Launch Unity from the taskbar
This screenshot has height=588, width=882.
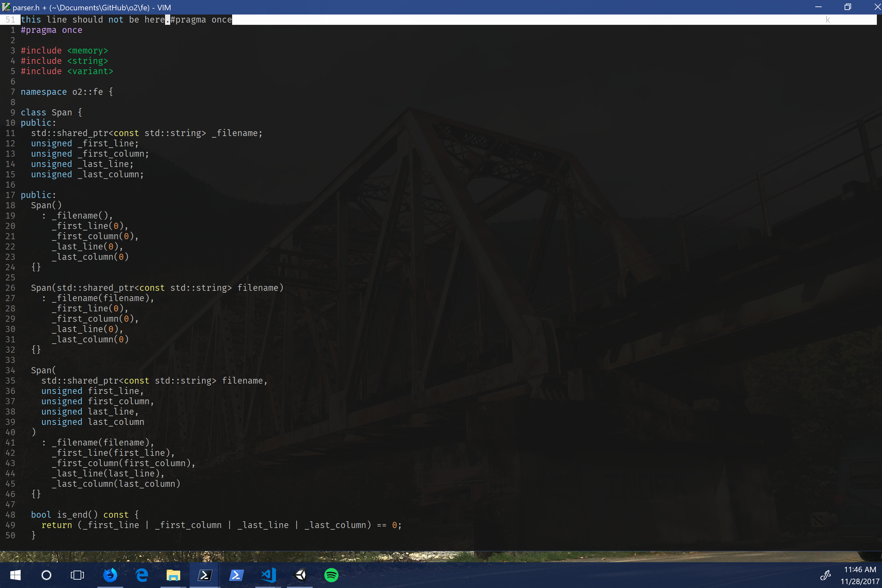click(299, 575)
